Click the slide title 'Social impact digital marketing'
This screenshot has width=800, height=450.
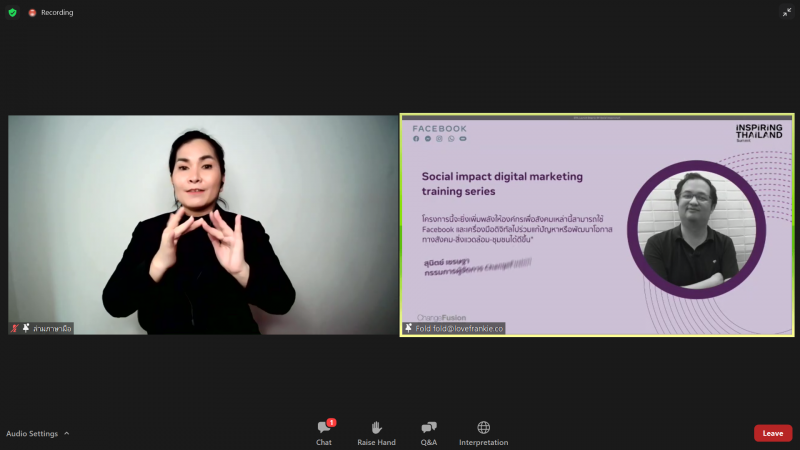click(x=502, y=177)
